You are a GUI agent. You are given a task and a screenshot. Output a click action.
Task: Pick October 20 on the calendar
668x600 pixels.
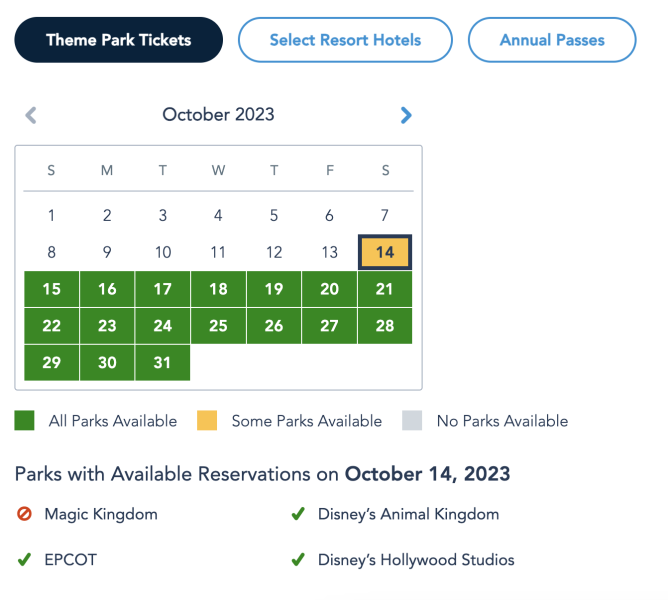[x=329, y=289]
